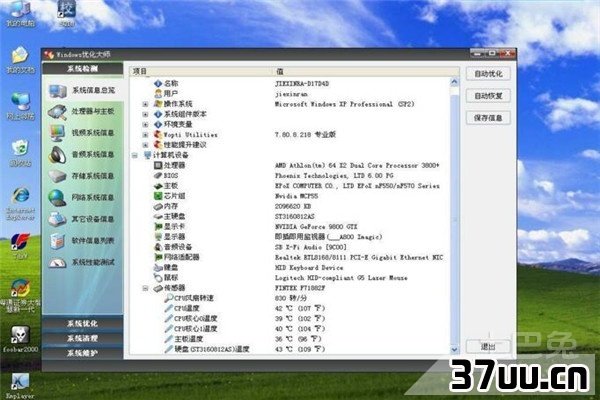Click the value Nvidia MCP55
This screenshot has width=600, height=400.
297,196
